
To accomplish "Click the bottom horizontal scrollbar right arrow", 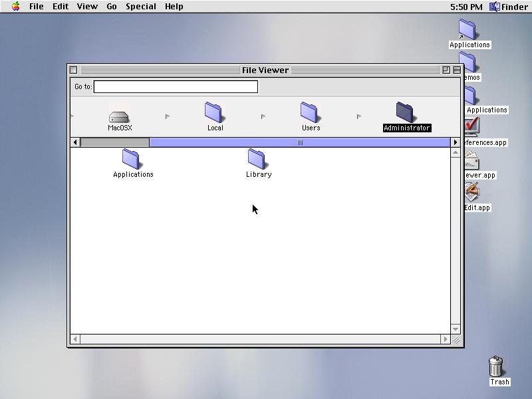I will 445,339.
